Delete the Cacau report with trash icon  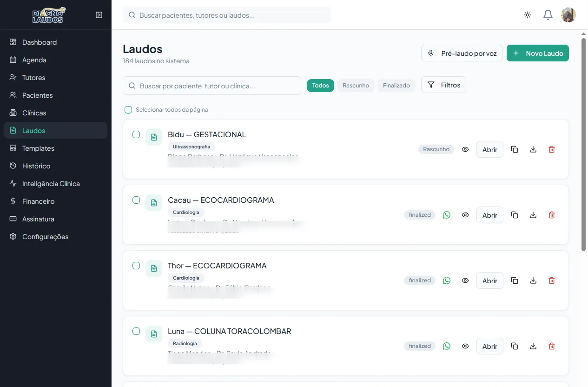point(552,215)
